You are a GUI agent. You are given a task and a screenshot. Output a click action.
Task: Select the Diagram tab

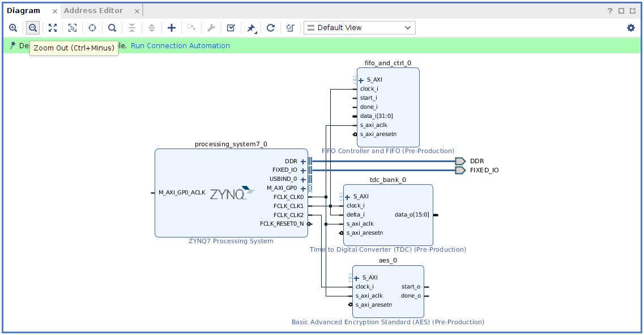(24, 11)
